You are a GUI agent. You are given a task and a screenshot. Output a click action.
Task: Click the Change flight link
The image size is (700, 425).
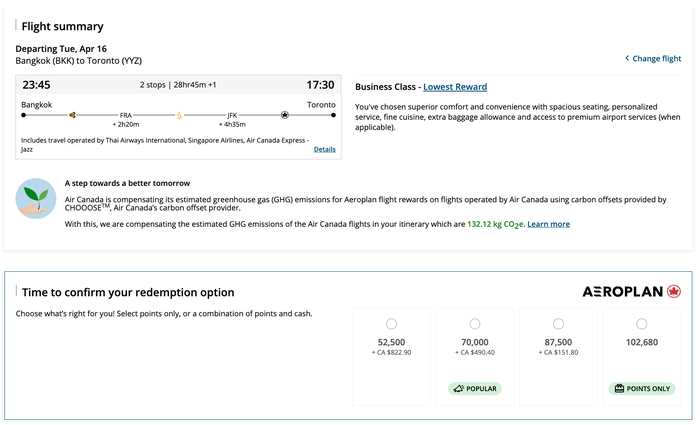pos(656,58)
